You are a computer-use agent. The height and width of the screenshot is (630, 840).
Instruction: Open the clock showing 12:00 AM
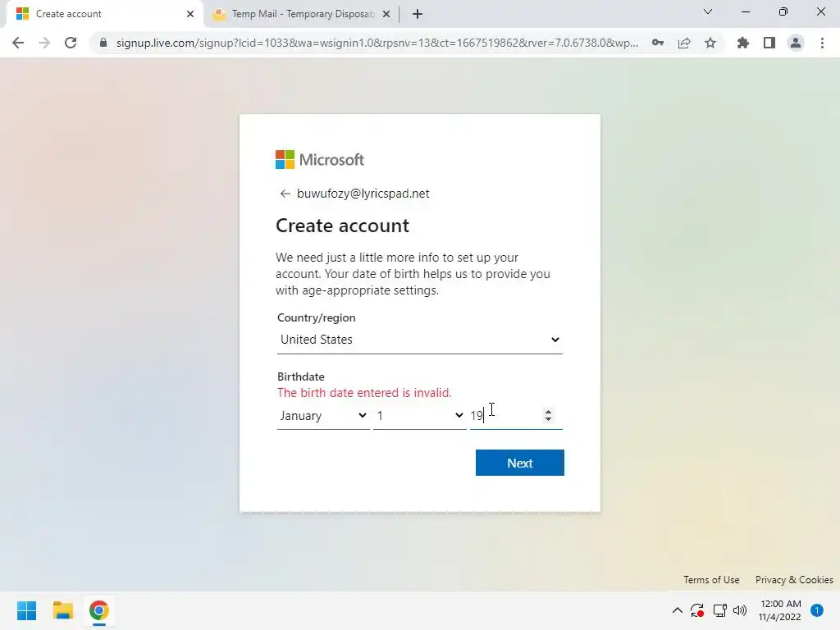(x=780, y=610)
